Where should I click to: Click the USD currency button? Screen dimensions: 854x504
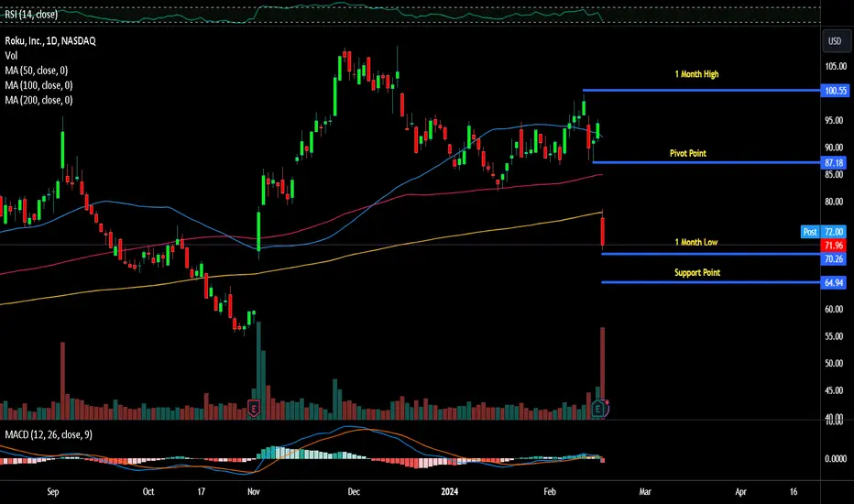point(835,41)
